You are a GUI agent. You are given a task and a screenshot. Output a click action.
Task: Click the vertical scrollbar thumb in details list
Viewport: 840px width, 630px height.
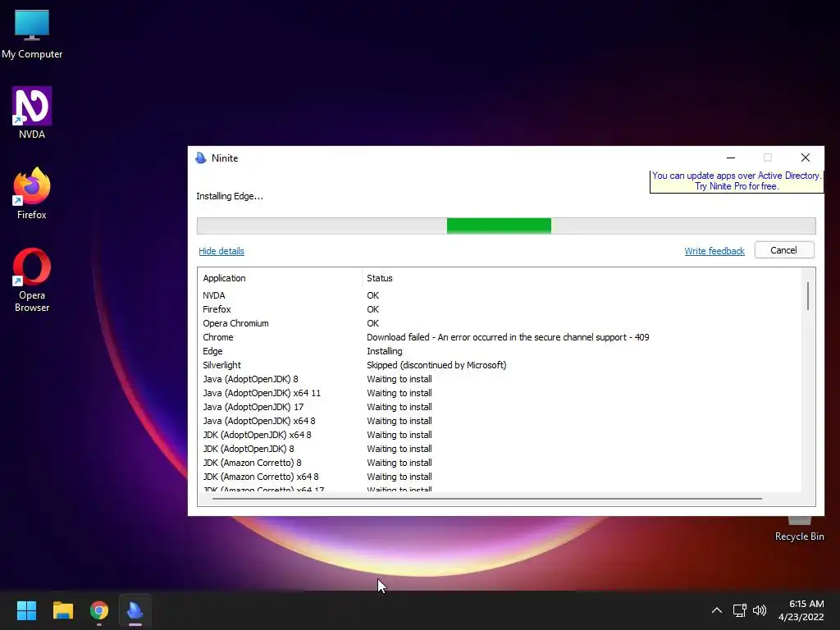808,295
